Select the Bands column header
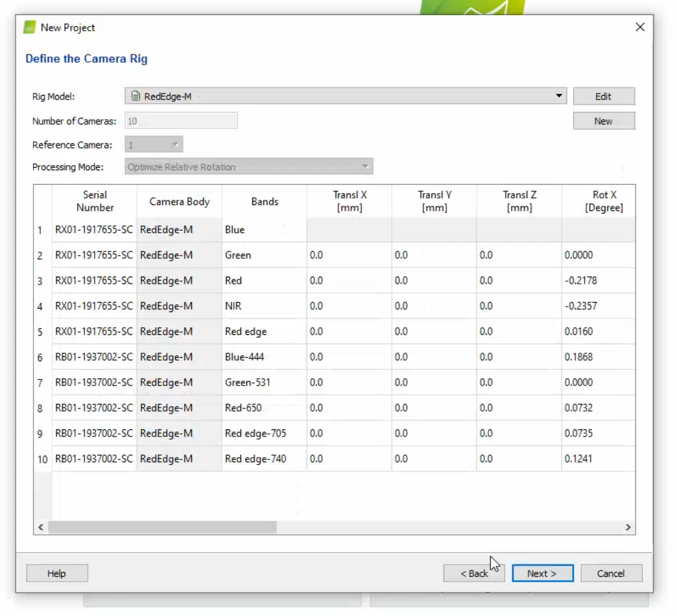The image size is (677, 616). pos(264,201)
